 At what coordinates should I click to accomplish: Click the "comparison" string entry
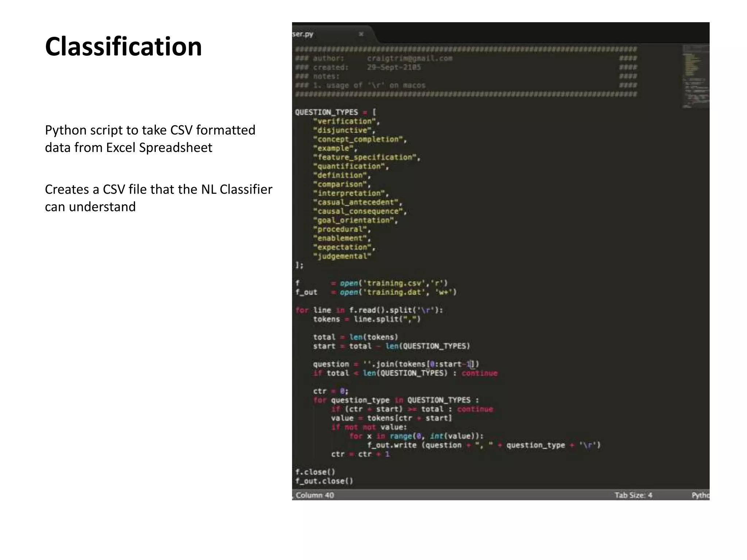click(342, 184)
